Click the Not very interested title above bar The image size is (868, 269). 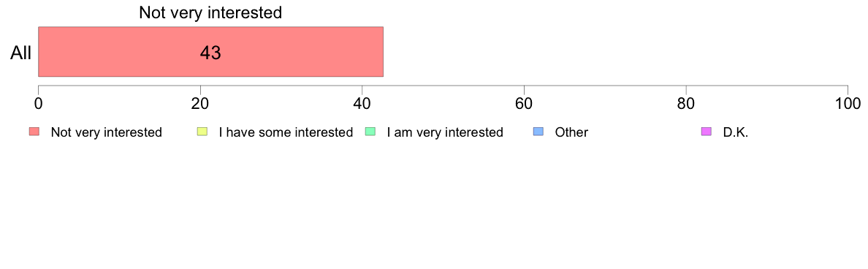(210, 12)
